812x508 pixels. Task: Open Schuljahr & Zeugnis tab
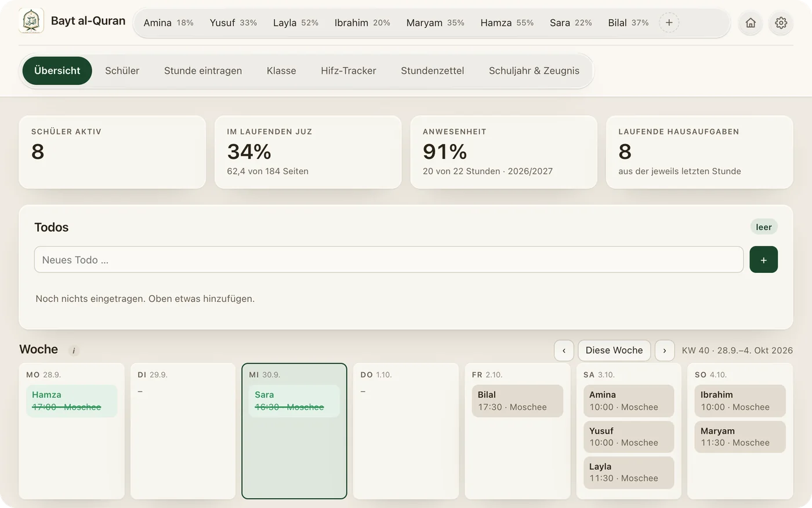(534, 71)
